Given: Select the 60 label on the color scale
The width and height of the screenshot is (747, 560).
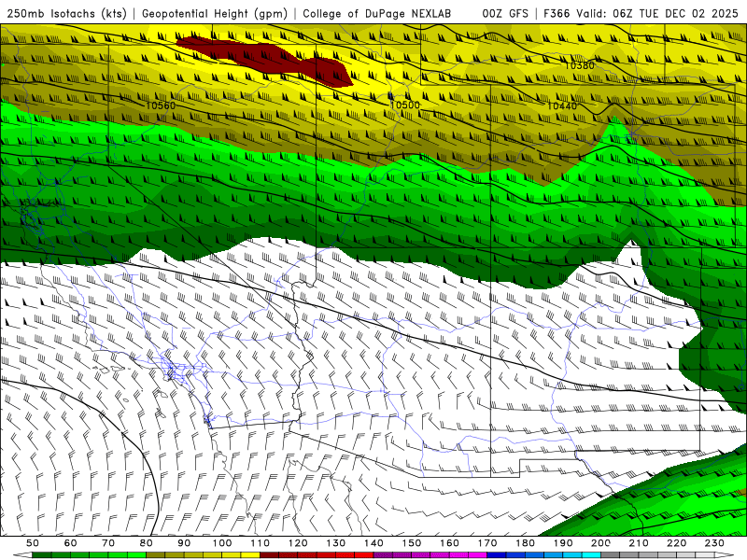Looking at the screenshot, I should click(x=71, y=543).
